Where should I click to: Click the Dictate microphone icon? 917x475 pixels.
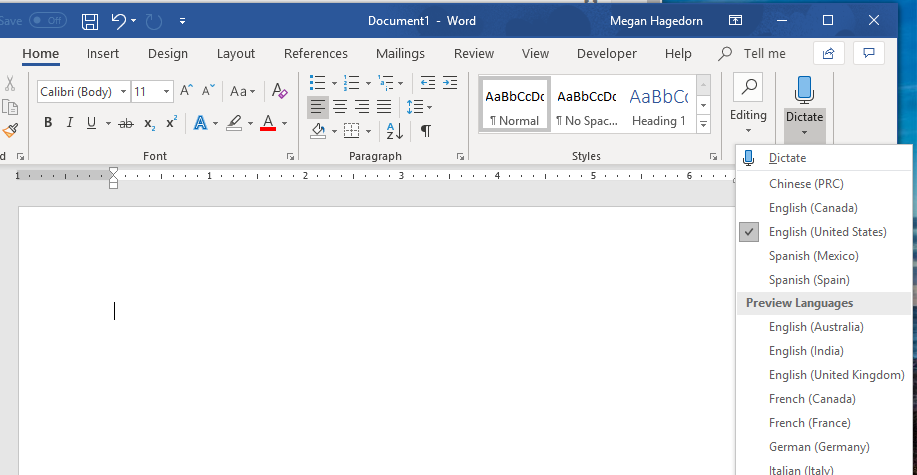click(x=804, y=91)
